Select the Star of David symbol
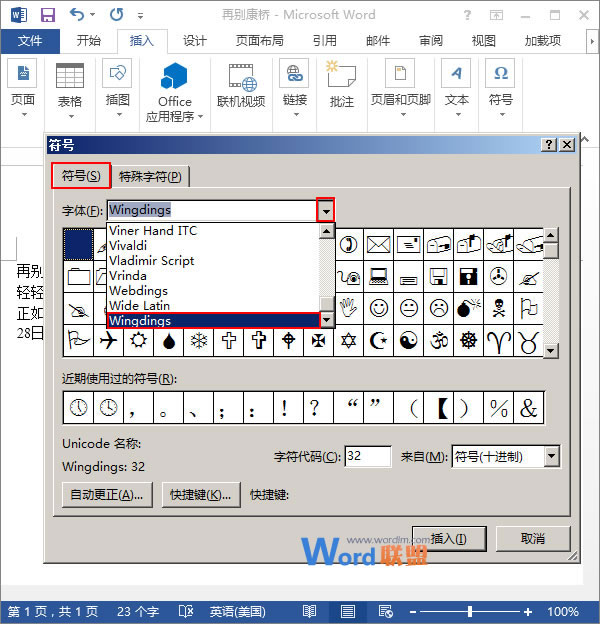This screenshot has width=600, height=624. click(x=349, y=340)
